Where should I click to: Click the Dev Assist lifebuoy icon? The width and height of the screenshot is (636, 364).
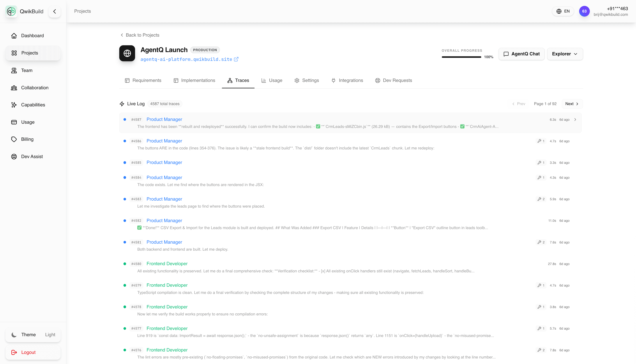tap(14, 156)
